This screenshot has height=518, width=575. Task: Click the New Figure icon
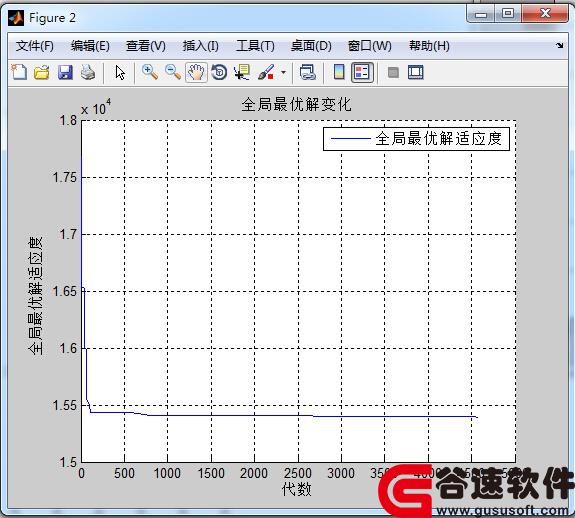(19, 72)
